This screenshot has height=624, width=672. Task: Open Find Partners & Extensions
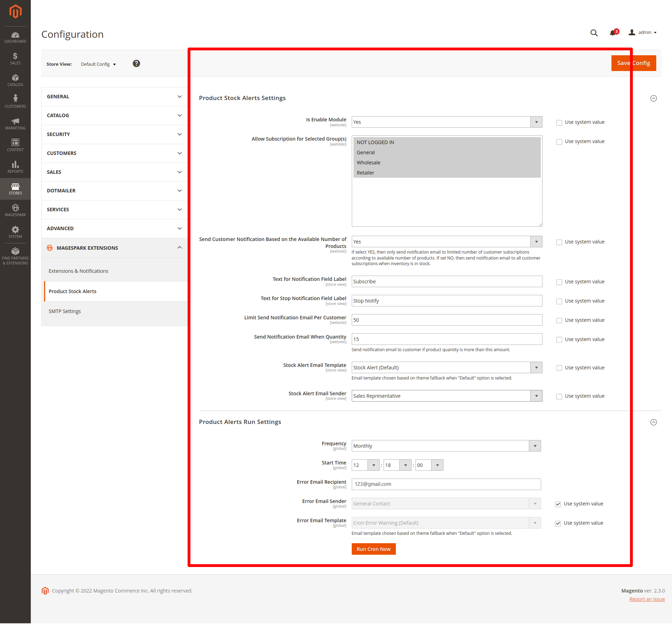pyautogui.click(x=15, y=256)
